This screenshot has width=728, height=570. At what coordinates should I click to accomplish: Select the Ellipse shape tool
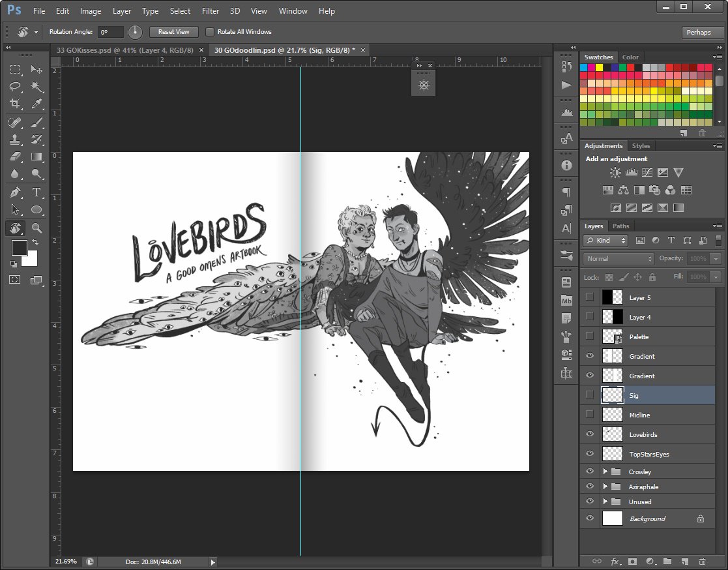click(x=36, y=209)
